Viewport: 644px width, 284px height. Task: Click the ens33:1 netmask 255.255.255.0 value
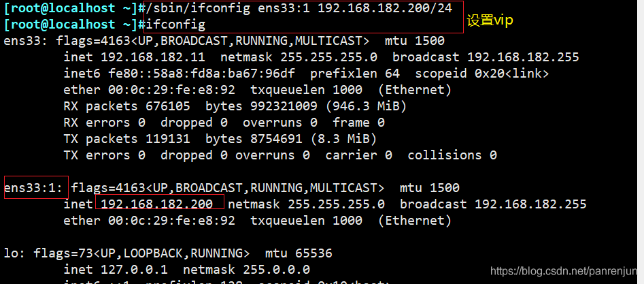coord(336,204)
